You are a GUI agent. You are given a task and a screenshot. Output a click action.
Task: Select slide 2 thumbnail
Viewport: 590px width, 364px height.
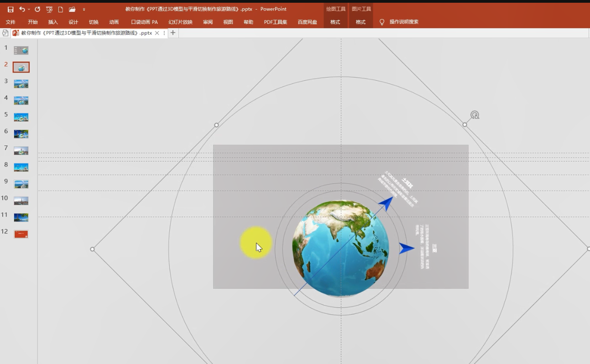(x=21, y=67)
